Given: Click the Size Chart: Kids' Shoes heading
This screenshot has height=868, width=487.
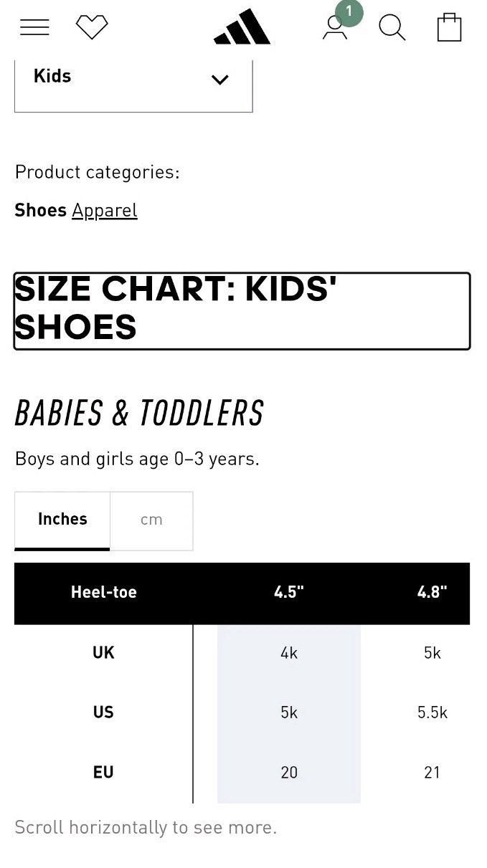Looking at the screenshot, I should click(x=242, y=310).
